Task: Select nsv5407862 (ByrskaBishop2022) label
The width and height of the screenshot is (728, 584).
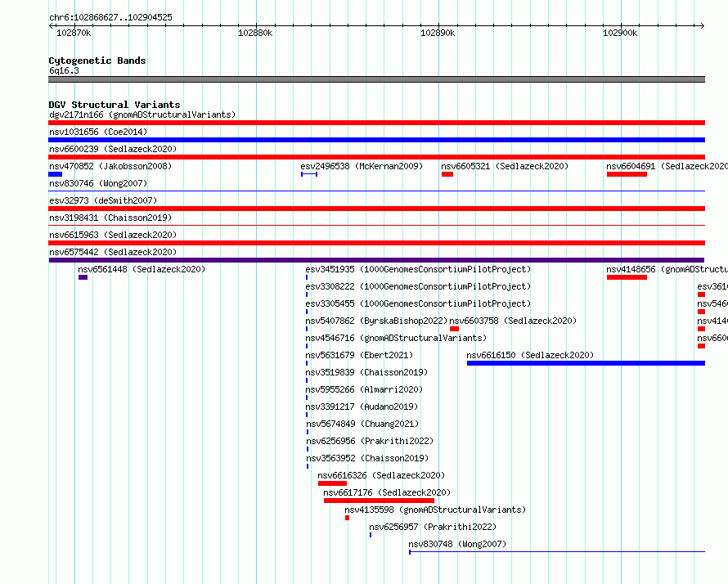Action: point(376,321)
